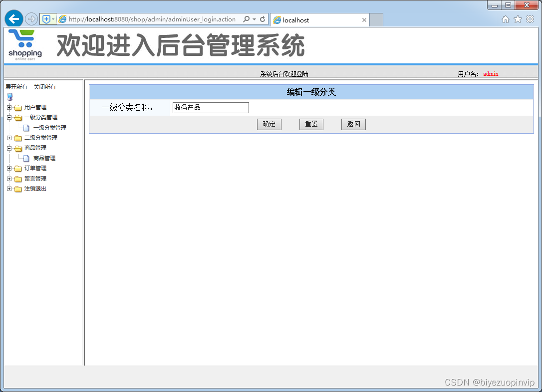The image size is (542, 392).
Task: Select 二级分类管理 in the tree
Action: tap(41, 138)
